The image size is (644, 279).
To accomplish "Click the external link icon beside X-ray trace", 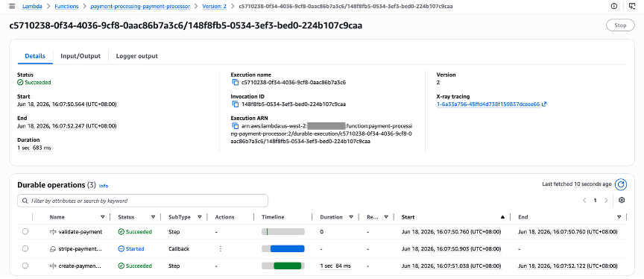I will tap(544, 104).
